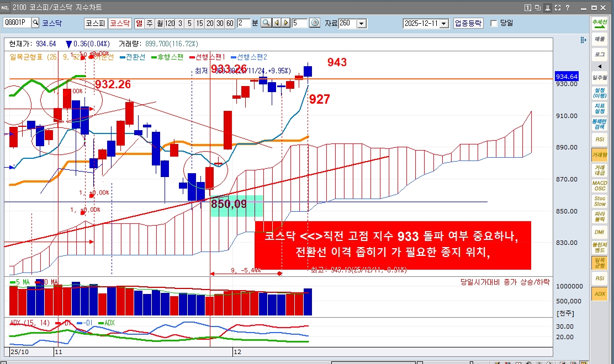This screenshot has width=614, height=364.
Task: Click the help question mark icon
Action: coord(568,7)
